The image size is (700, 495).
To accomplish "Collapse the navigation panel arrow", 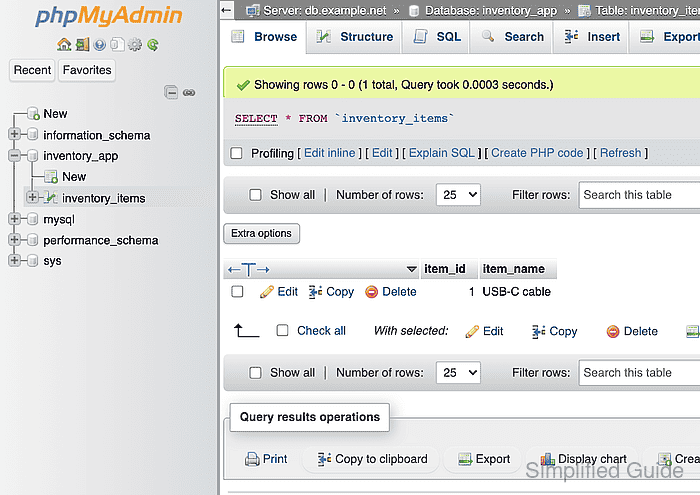I will pos(227,10).
